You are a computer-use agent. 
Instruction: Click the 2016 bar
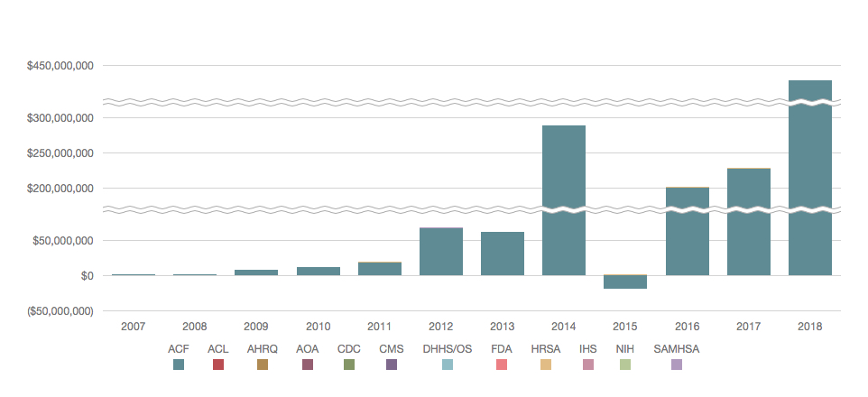tap(687, 232)
